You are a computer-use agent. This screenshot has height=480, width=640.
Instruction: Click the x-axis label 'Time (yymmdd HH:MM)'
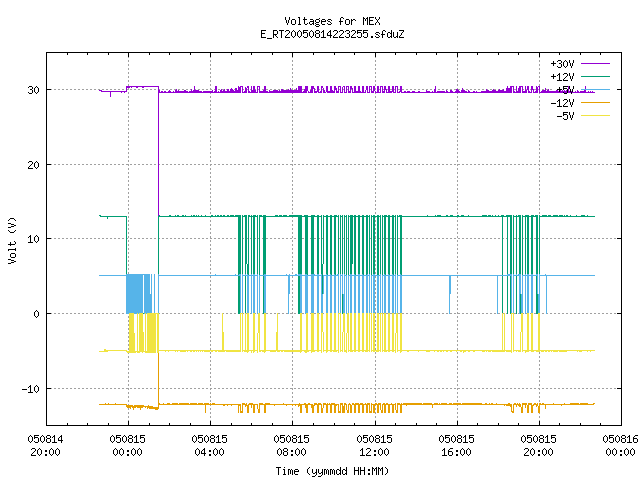point(332,471)
